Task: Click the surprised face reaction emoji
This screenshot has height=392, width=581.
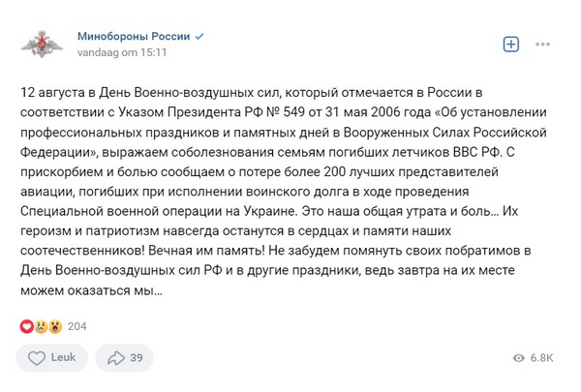Action: click(x=54, y=326)
